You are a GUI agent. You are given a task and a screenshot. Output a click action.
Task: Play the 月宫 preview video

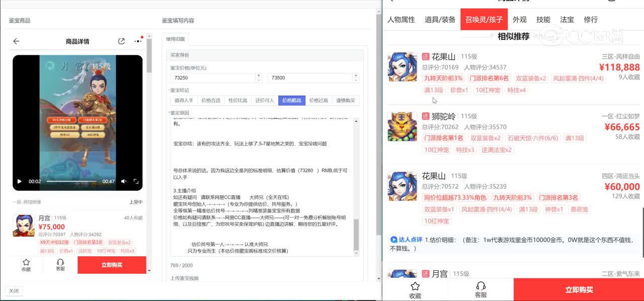[20, 181]
